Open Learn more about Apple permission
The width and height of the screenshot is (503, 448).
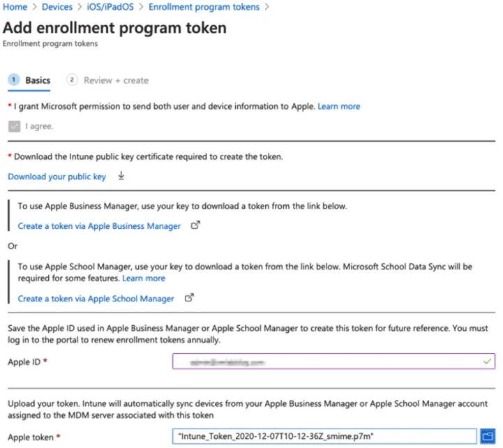[339, 106]
